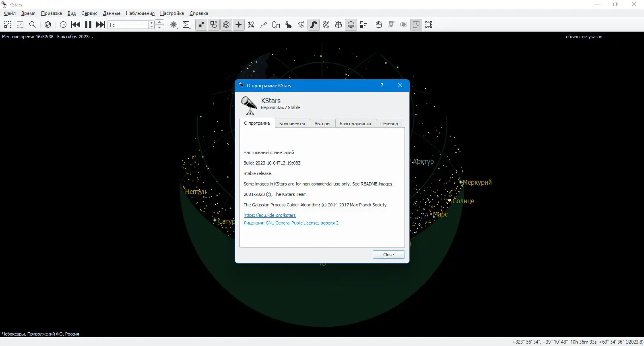644x346 pixels.
Task: Open the GNU General Public License link
Action: coord(291,223)
